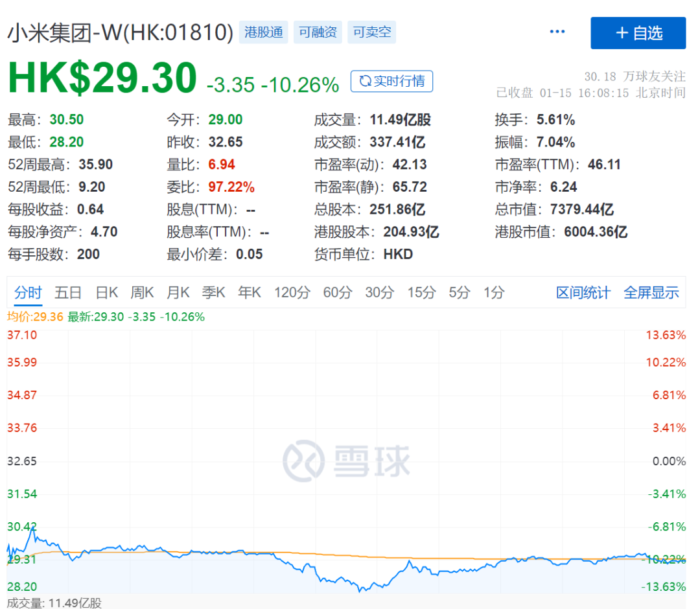This screenshot has height=609, width=700.
Task: Switch to the 五日 chart tab
Action: tap(68, 293)
